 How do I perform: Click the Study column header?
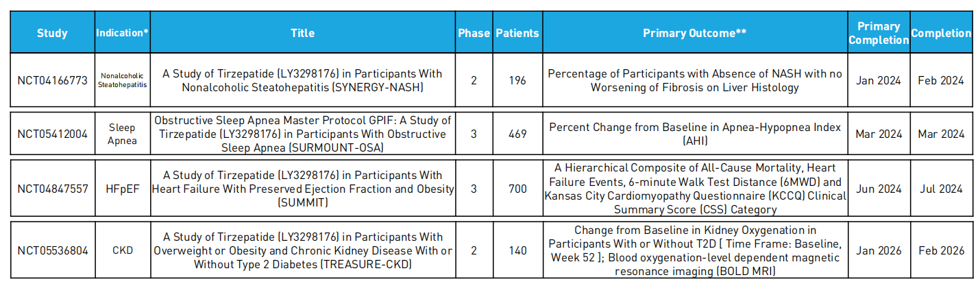(52, 33)
